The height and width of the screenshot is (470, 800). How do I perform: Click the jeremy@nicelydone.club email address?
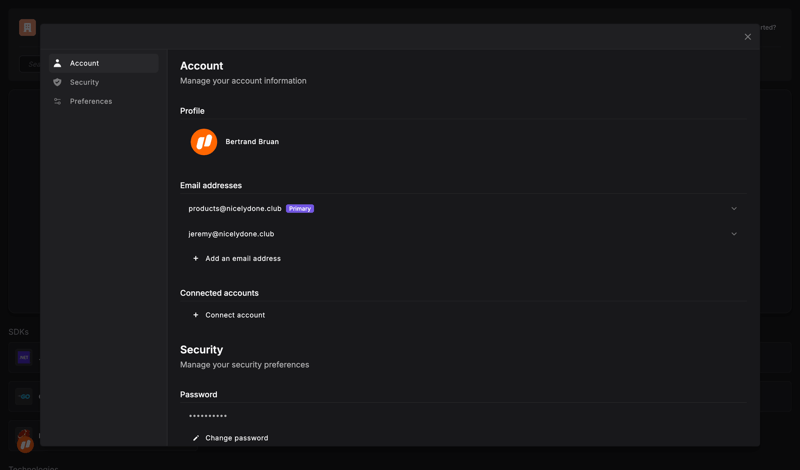pyautogui.click(x=231, y=234)
